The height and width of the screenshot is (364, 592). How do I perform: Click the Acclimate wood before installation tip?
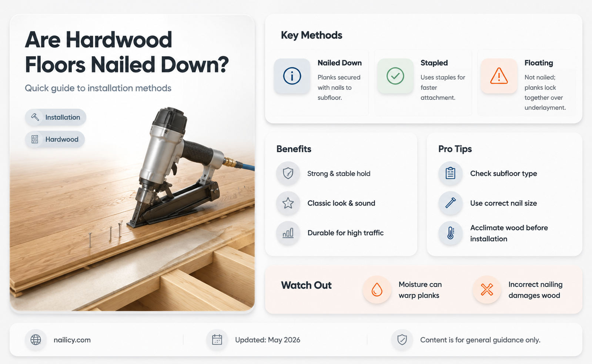(x=509, y=233)
